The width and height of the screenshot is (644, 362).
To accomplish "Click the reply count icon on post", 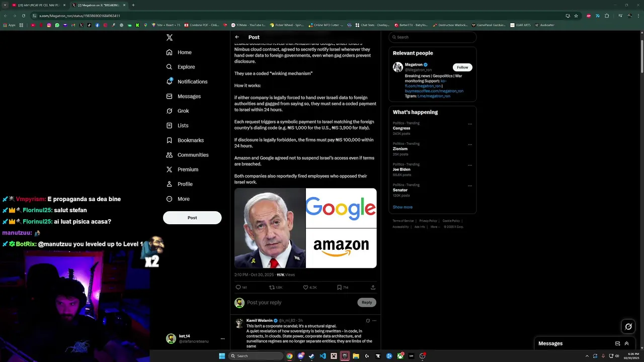I will tap(238, 288).
